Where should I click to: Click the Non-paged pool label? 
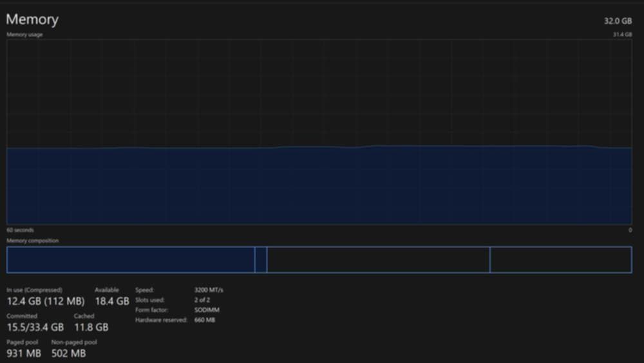(x=74, y=342)
